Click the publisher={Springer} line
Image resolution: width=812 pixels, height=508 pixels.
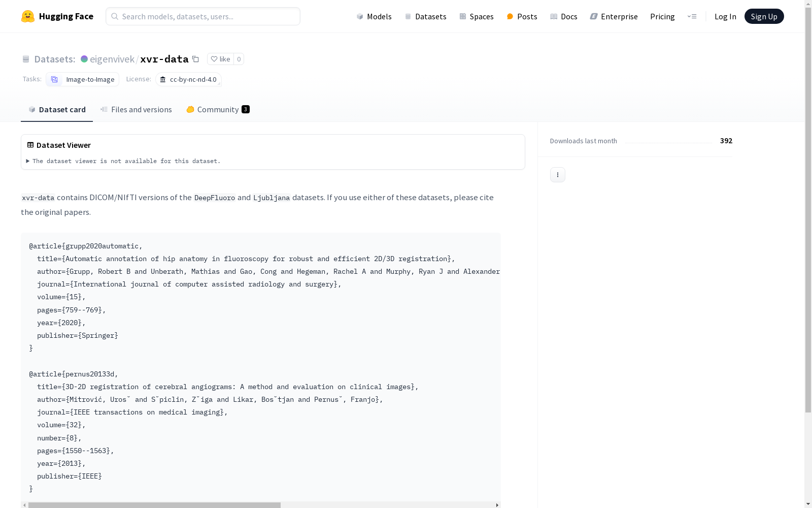[78, 335]
